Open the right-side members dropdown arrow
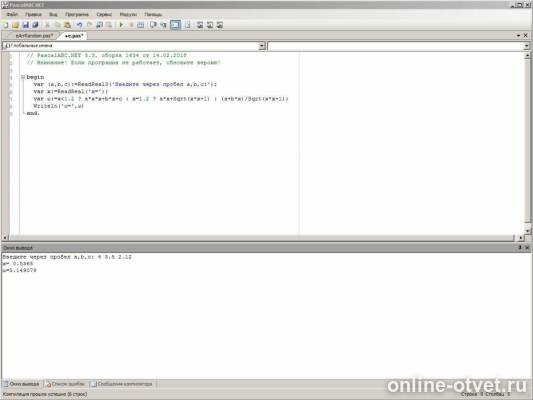The width and height of the screenshot is (533, 400). 527,46
